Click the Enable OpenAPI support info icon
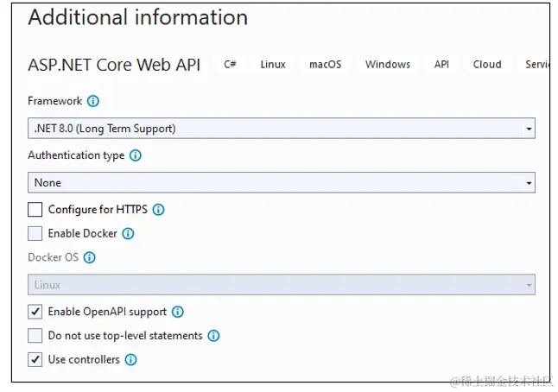Screen dimensions: 558x392 tap(178, 312)
